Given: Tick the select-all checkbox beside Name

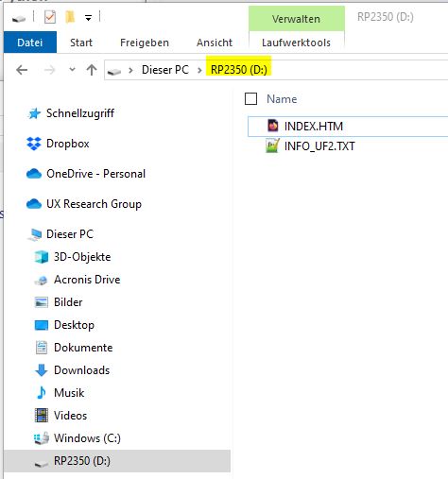Looking at the screenshot, I should (250, 99).
